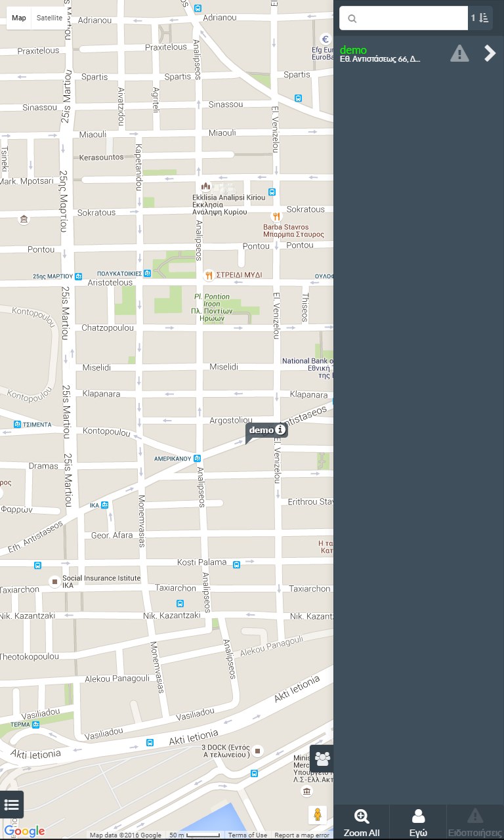The width and height of the screenshot is (504, 840).
Task: Click the map scale 50 m control
Action: pos(194,835)
